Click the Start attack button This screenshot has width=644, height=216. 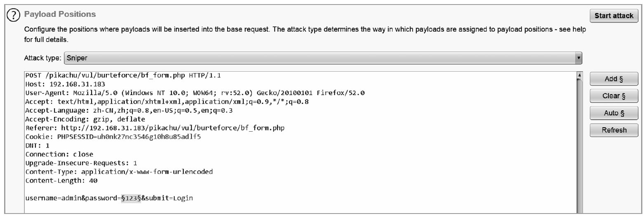tap(614, 16)
